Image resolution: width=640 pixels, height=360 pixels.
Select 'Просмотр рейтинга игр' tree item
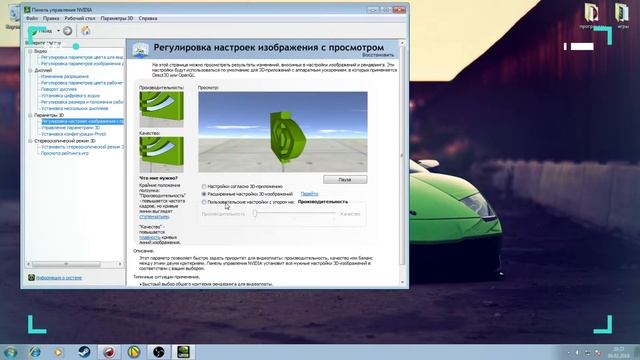(64, 153)
